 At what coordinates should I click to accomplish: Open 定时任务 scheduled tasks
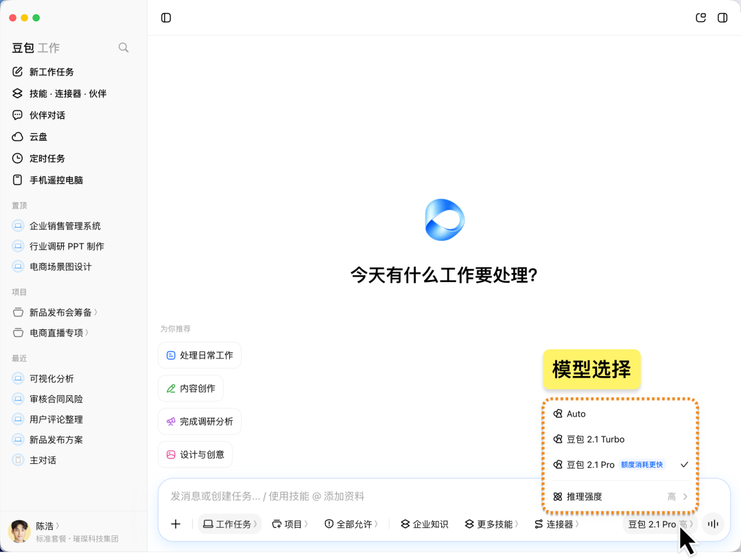(38, 159)
